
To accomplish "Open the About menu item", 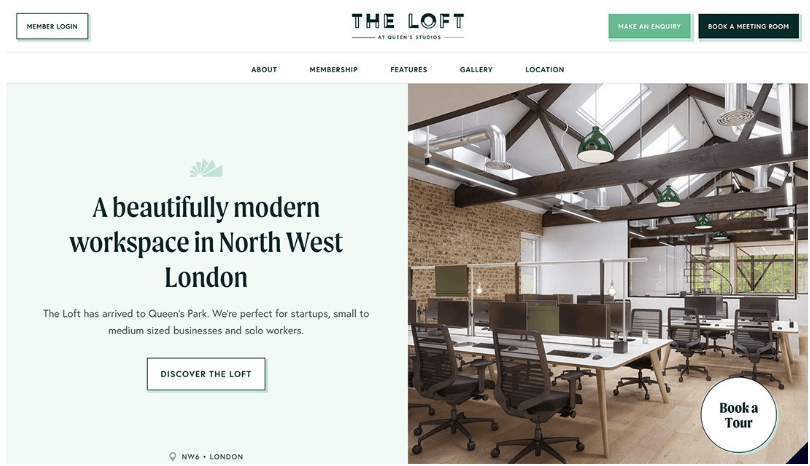I will (x=264, y=69).
